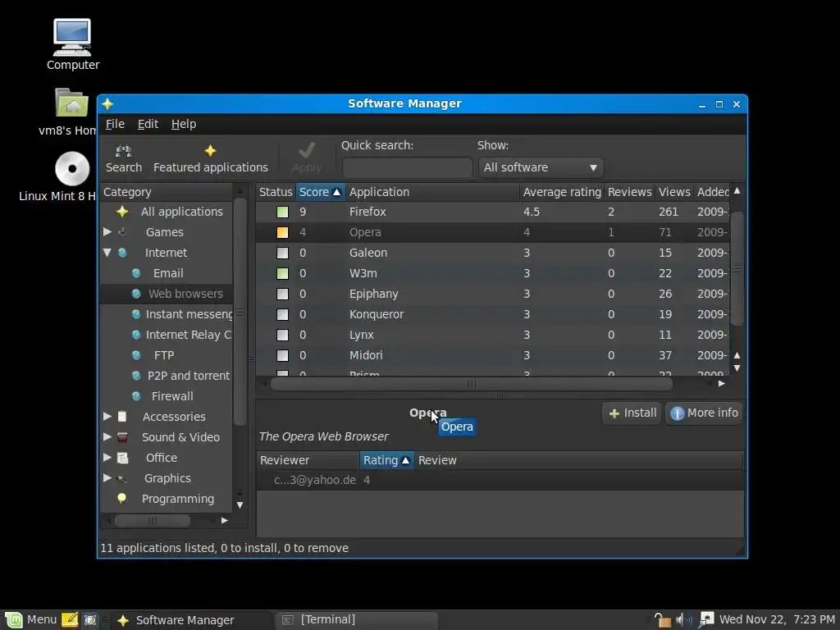Click the More info button
Viewport: 840px width, 630px height.
pyautogui.click(x=704, y=413)
